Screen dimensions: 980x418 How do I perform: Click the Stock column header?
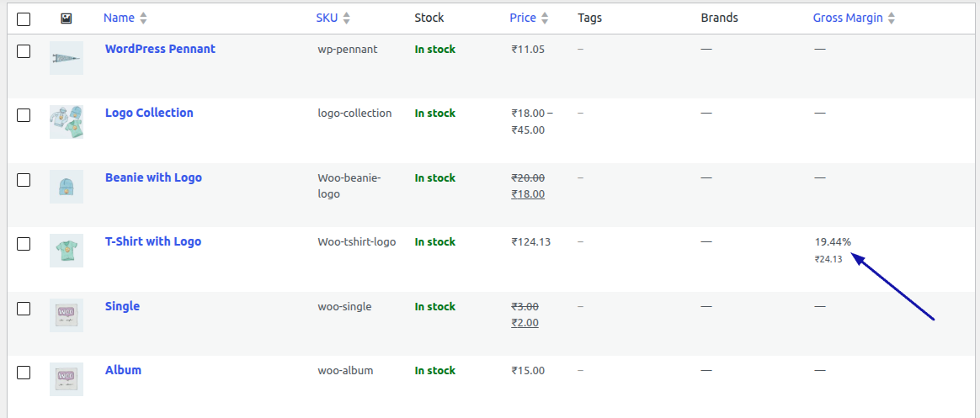(x=429, y=19)
